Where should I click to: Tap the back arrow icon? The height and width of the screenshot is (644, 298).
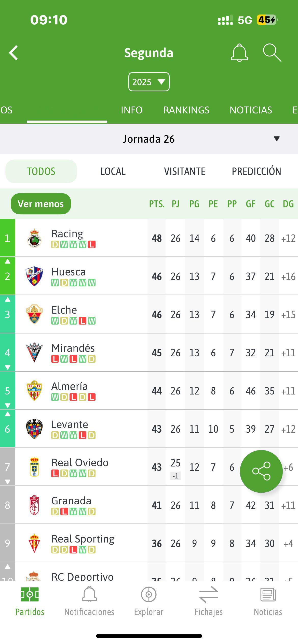[x=13, y=53]
